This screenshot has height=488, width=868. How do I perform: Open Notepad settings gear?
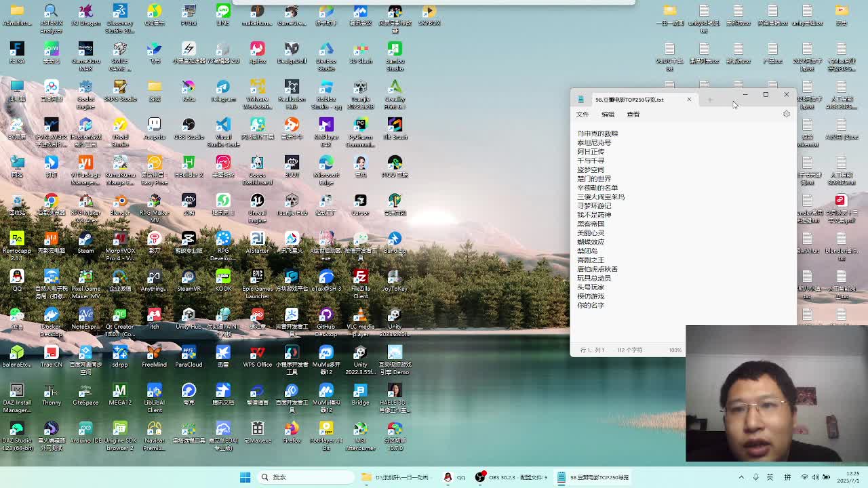pyautogui.click(x=787, y=114)
